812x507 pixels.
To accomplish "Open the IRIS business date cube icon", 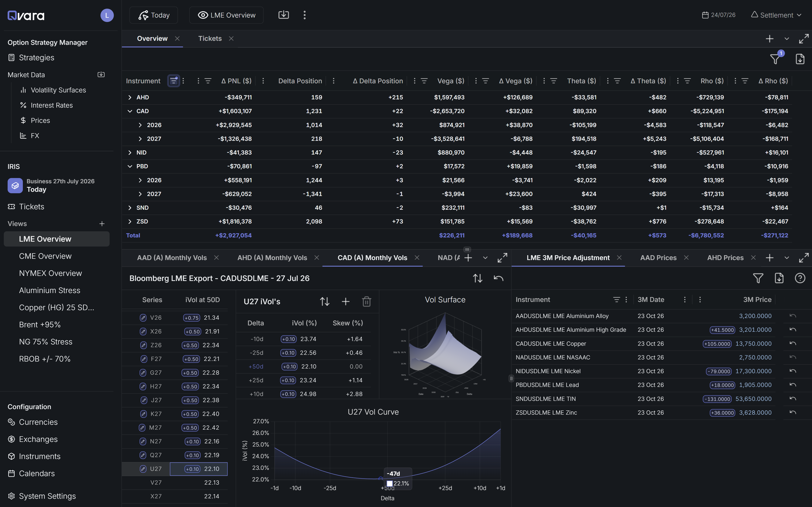I will [15, 185].
